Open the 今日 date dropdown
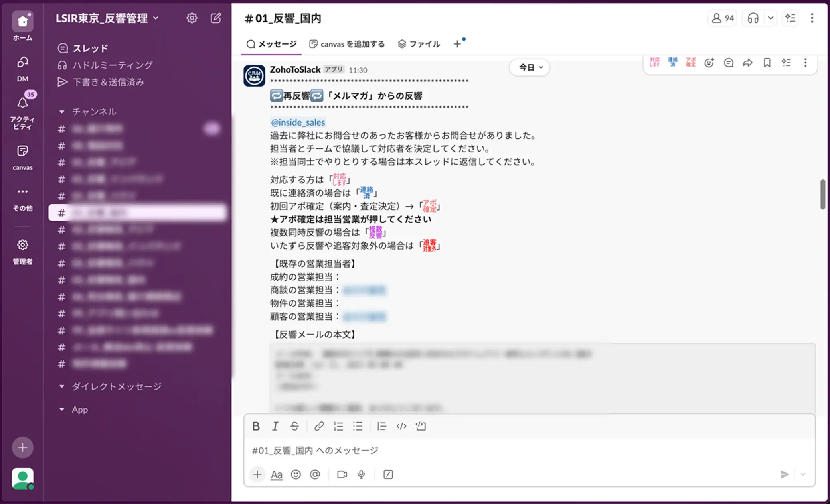This screenshot has height=504, width=830. coord(530,67)
